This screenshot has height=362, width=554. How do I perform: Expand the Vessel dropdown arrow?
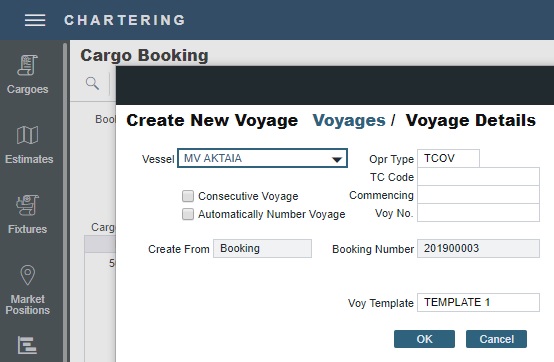click(x=337, y=160)
